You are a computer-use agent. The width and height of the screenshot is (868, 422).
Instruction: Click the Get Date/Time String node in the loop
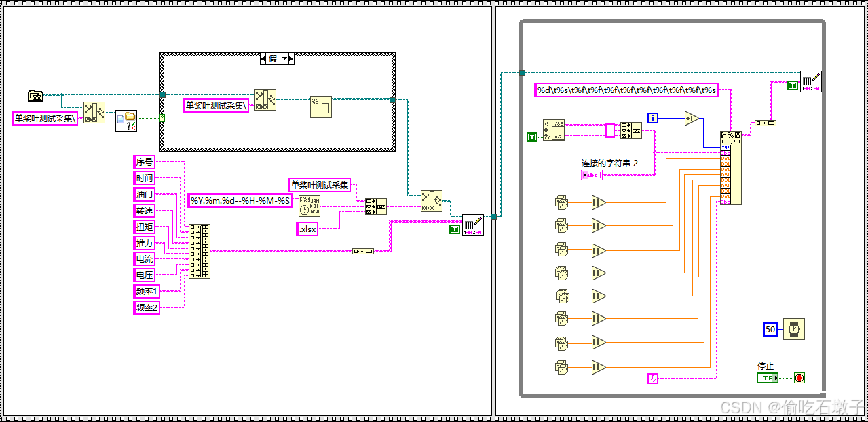click(x=554, y=130)
